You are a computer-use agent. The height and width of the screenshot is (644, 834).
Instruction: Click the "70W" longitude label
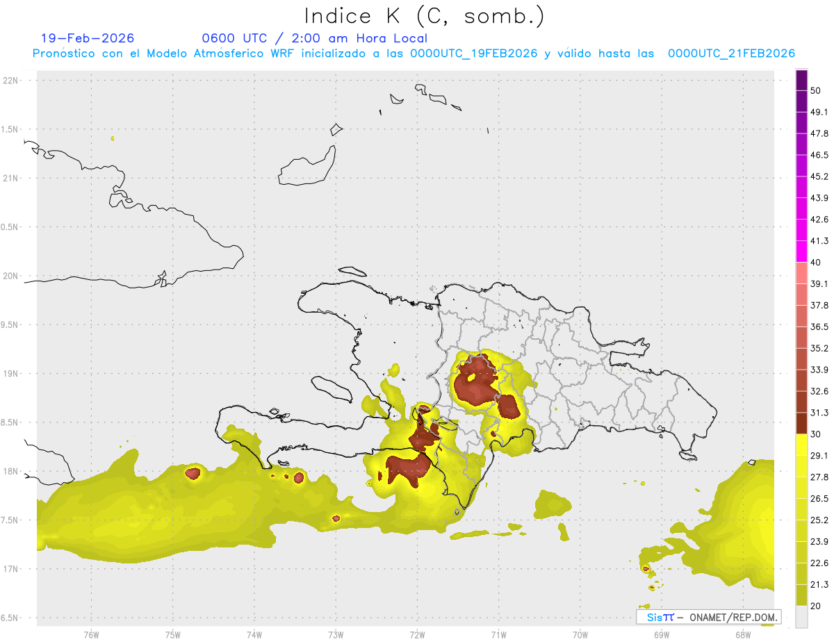[x=580, y=635]
